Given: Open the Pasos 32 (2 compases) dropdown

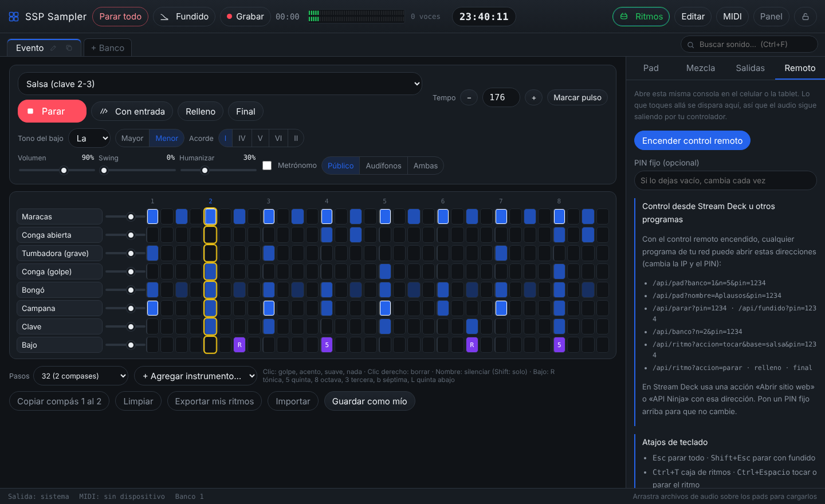Looking at the screenshot, I should 81,376.
